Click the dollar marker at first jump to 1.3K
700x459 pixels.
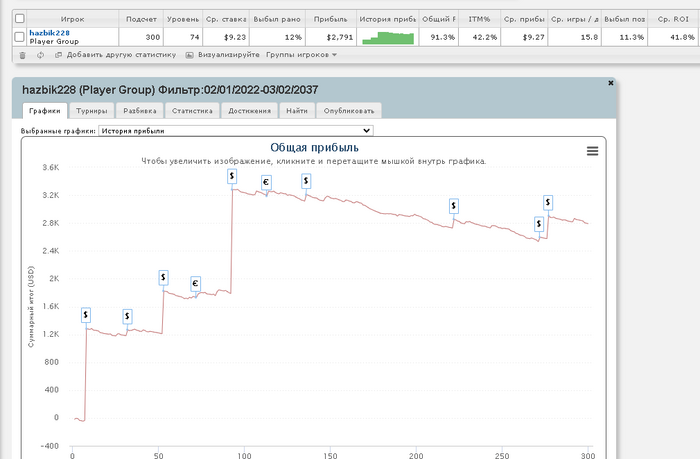point(86,315)
